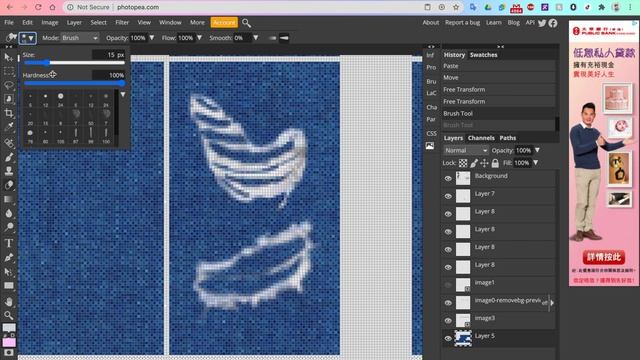The width and height of the screenshot is (640, 360).
Task: Select the Eraser tool
Action: click(x=9, y=185)
